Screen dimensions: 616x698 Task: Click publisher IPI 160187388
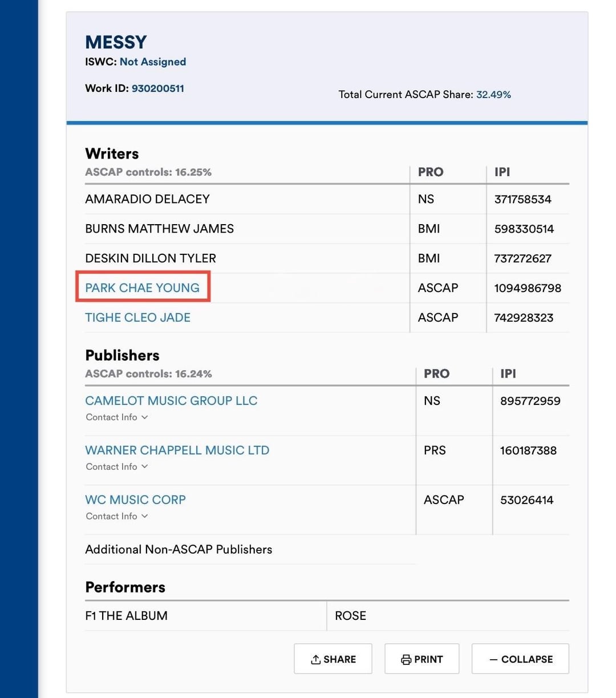point(528,451)
